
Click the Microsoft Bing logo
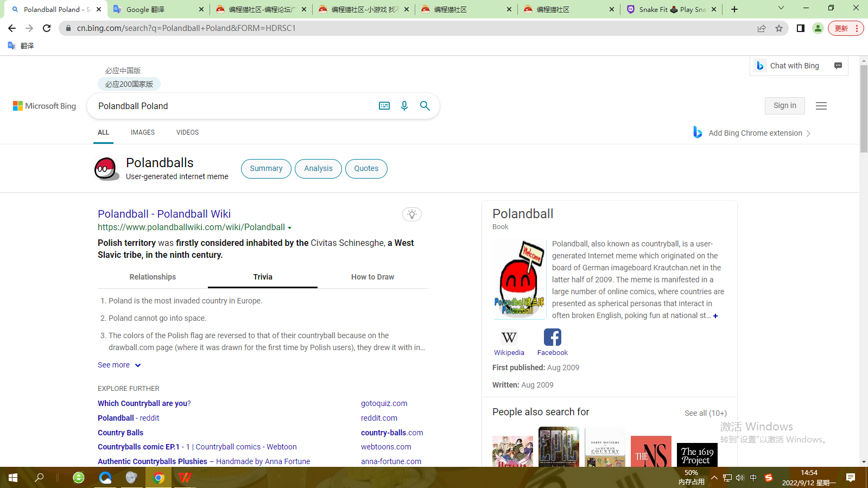coord(45,106)
